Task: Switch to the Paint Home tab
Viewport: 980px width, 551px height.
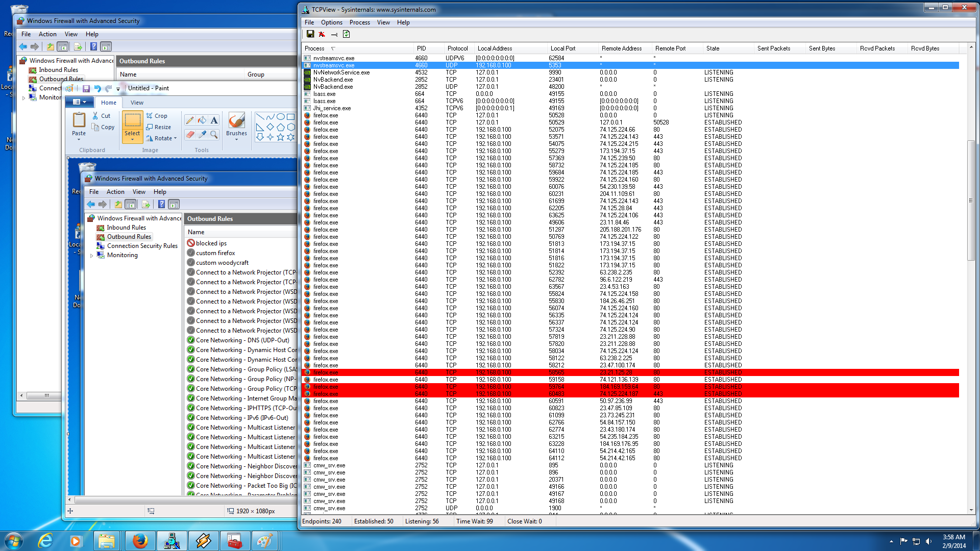Action: tap(108, 103)
